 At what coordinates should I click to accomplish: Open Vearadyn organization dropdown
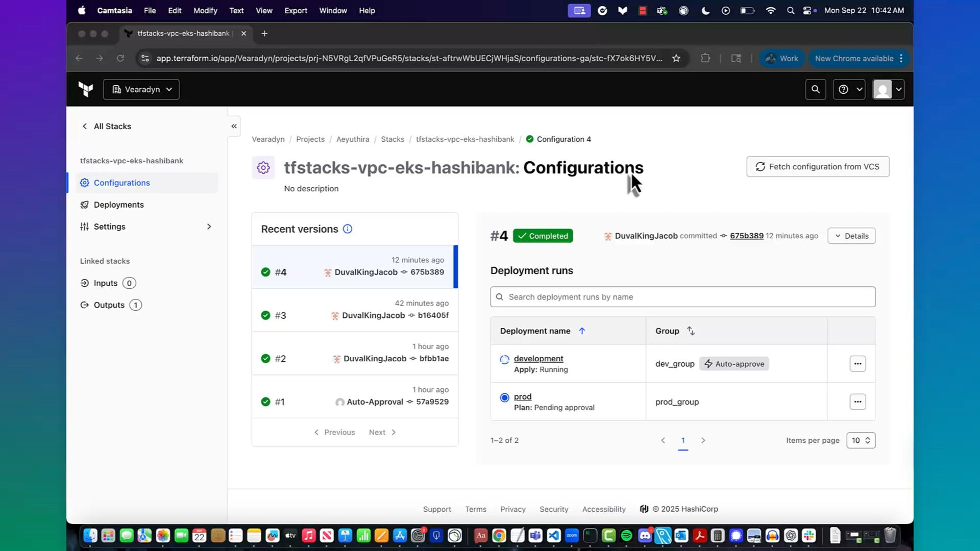pyautogui.click(x=141, y=89)
